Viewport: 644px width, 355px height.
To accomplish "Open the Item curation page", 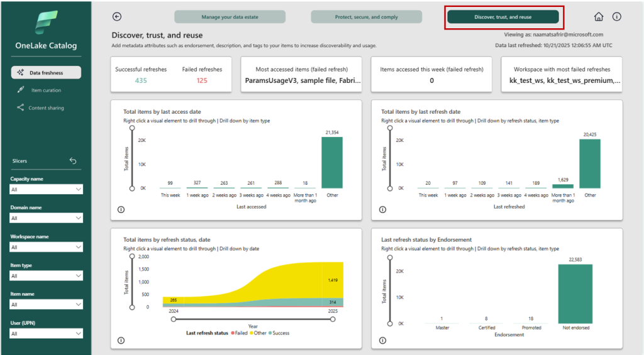I will [46, 90].
